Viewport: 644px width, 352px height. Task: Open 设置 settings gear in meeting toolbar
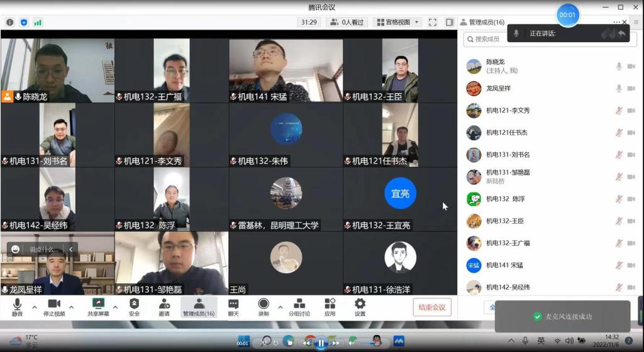360,307
